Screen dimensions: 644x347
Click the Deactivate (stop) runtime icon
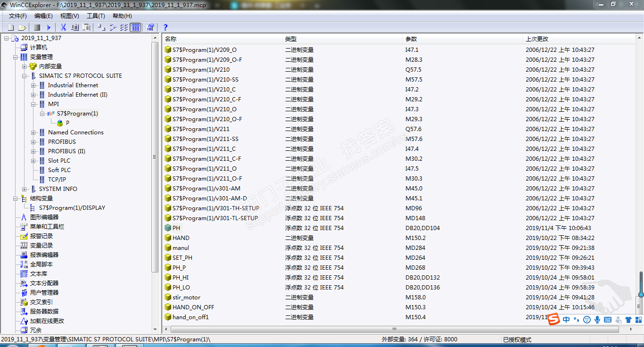coord(37,27)
